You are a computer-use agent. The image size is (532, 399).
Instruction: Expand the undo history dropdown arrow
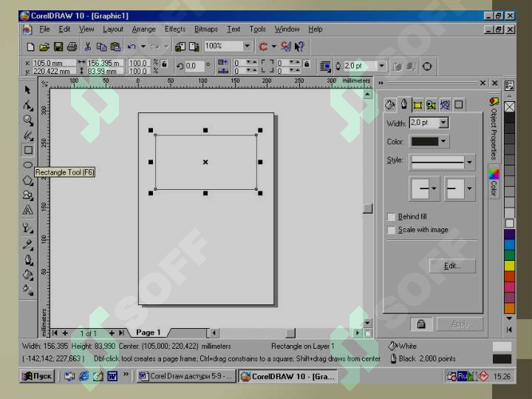point(143,47)
